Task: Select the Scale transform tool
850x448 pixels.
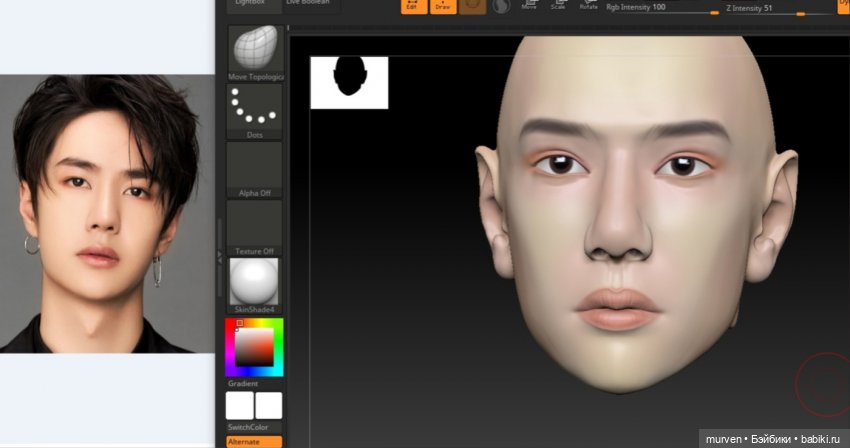Action: coord(558,6)
